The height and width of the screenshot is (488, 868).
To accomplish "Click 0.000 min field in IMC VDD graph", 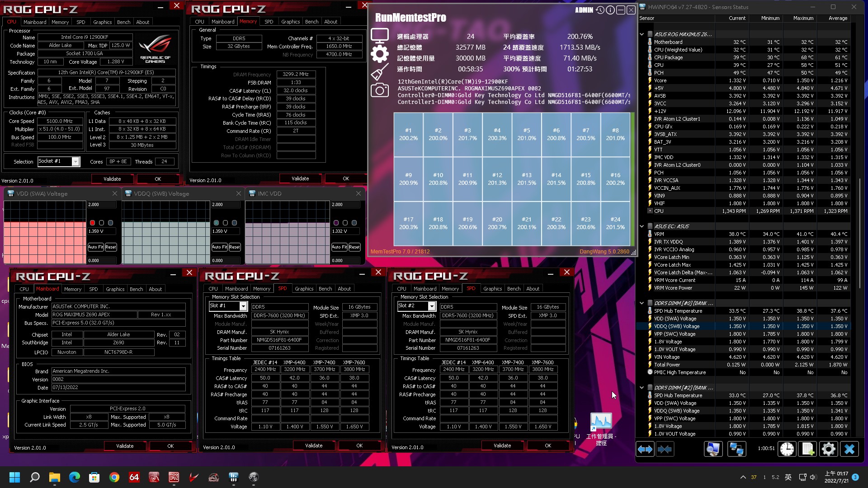I will point(345,261).
